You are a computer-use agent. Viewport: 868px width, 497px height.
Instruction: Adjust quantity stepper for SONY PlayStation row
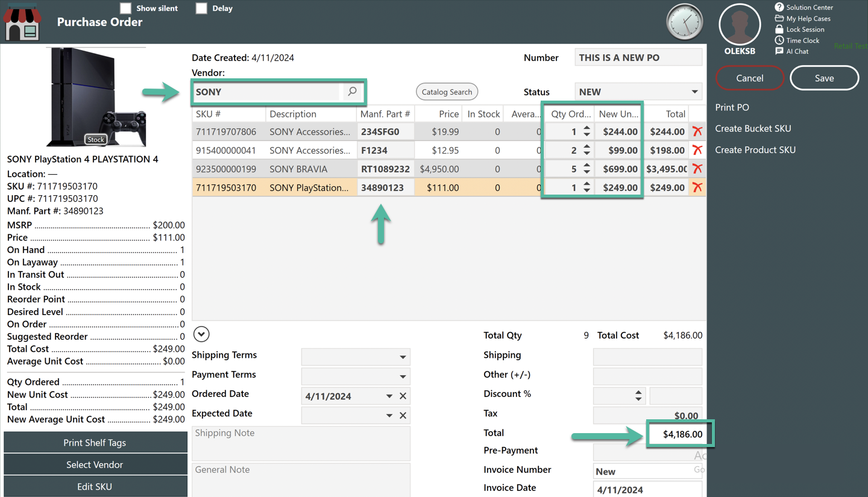(x=587, y=187)
